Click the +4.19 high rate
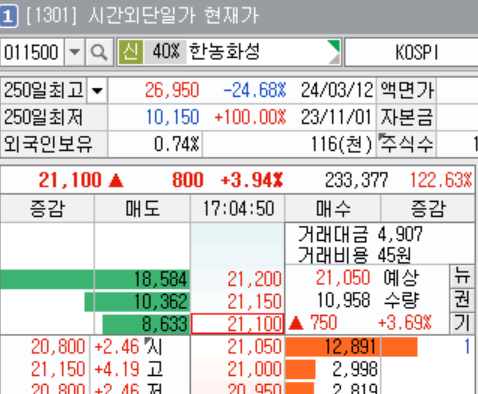This screenshot has height=394, width=478. pos(116,369)
